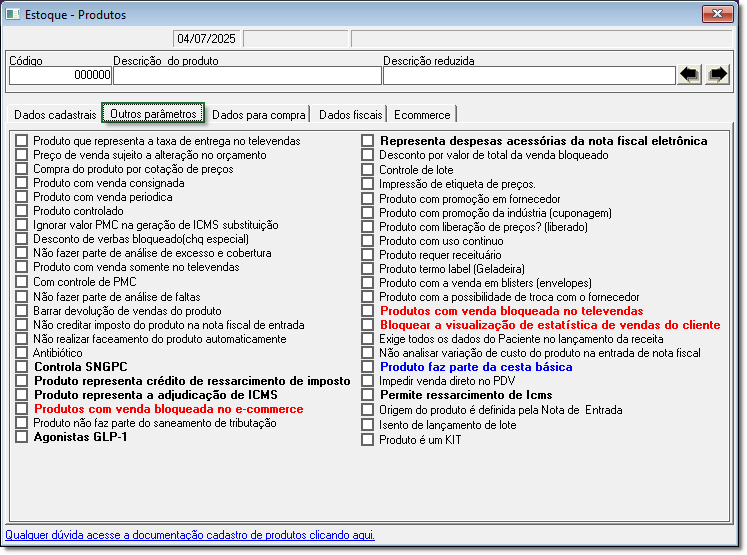Viewport: 747px width, 555px height.
Task: Check crédito de ressarcimento de imposto
Action: click(21, 381)
